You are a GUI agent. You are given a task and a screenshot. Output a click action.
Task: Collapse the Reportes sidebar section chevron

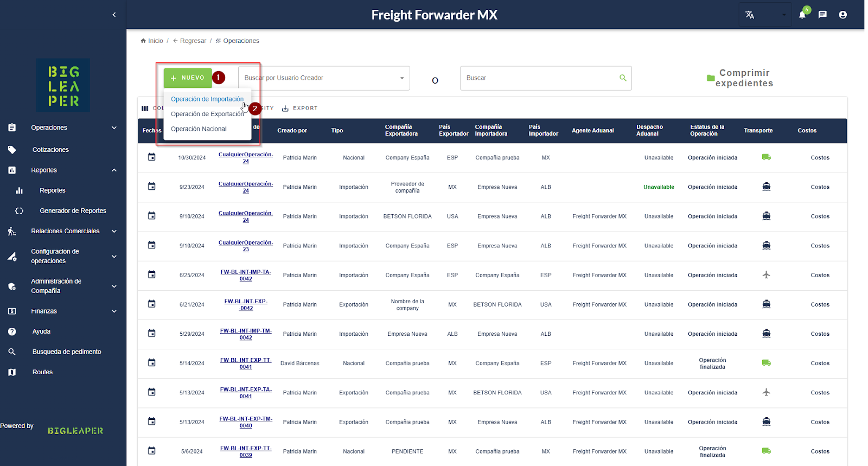pos(114,170)
